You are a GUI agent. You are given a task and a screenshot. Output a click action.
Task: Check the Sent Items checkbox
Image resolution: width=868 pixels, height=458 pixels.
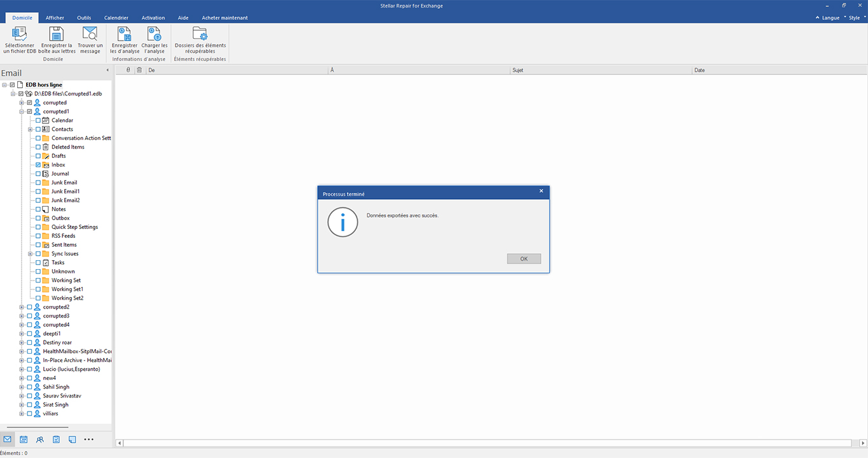(38, 245)
